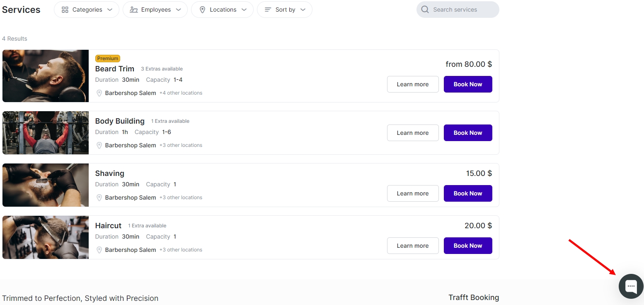Expand the Employees filter dropdown

155,10
